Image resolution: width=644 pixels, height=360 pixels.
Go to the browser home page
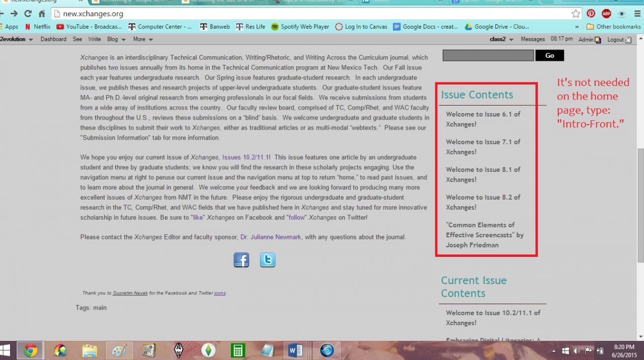42,14
